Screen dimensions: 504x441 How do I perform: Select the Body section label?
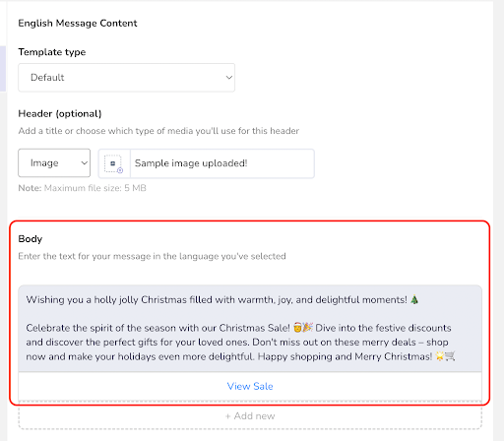[x=31, y=239]
